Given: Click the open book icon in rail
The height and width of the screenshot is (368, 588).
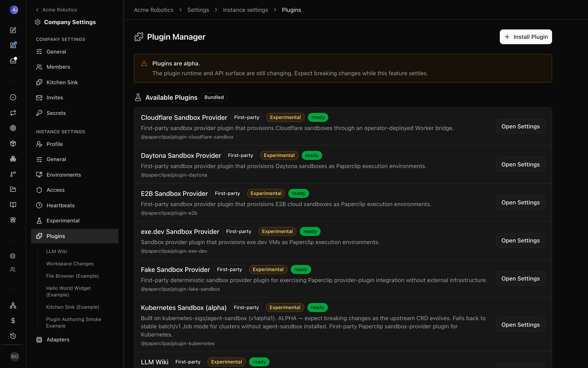Looking at the screenshot, I should pyautogui.click(x=13, y=205).
